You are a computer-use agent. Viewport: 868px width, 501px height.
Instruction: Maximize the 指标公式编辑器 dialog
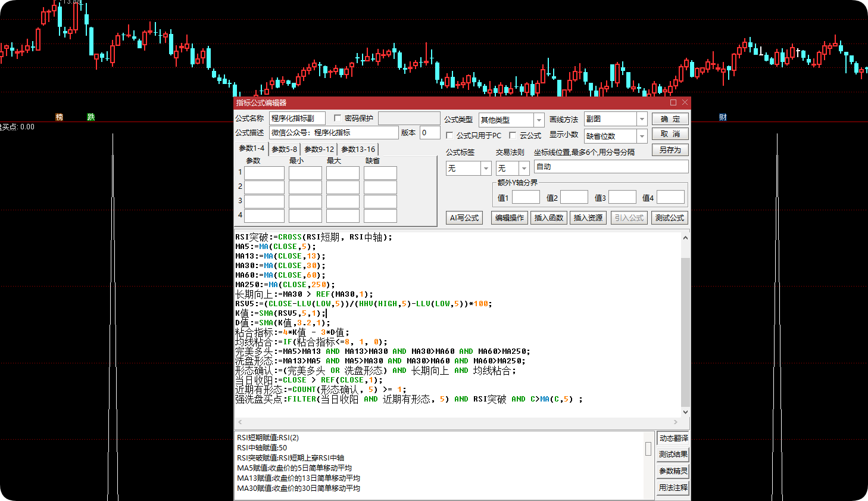coord(673,102)
